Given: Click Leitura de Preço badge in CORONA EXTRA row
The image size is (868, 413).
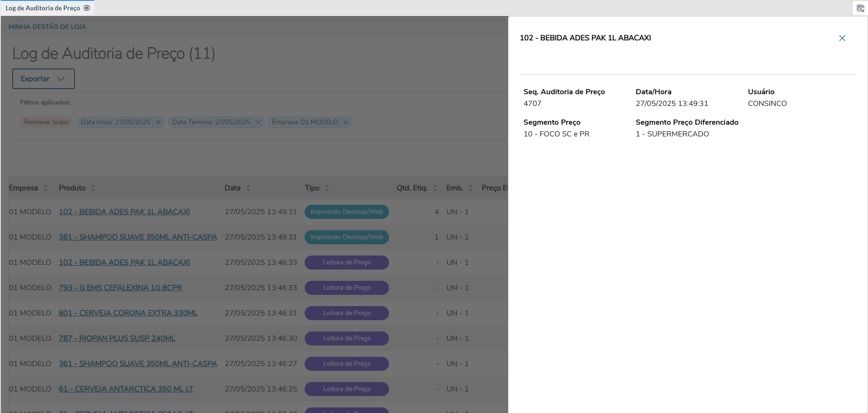Looking at the screenshot, I should tap(347, 313).
